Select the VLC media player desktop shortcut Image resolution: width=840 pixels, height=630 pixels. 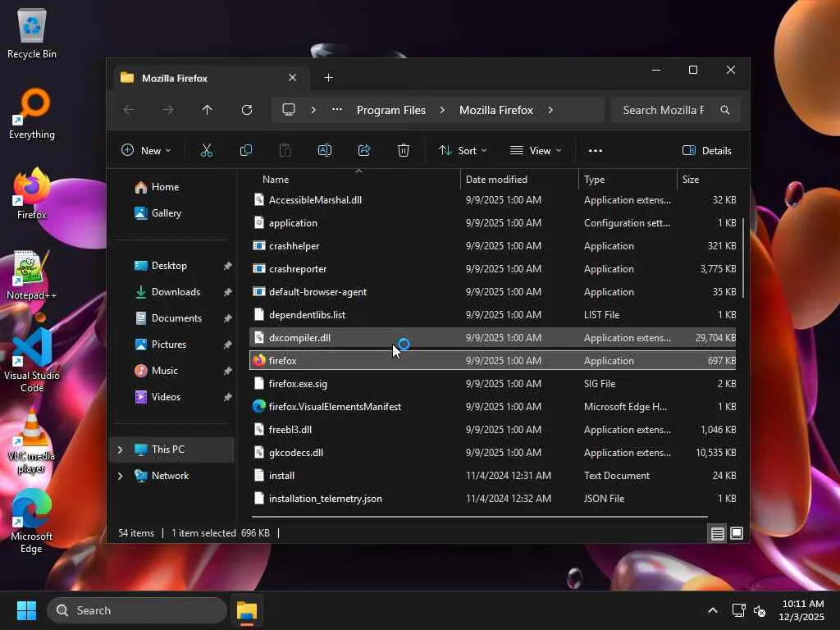(32, 441)
